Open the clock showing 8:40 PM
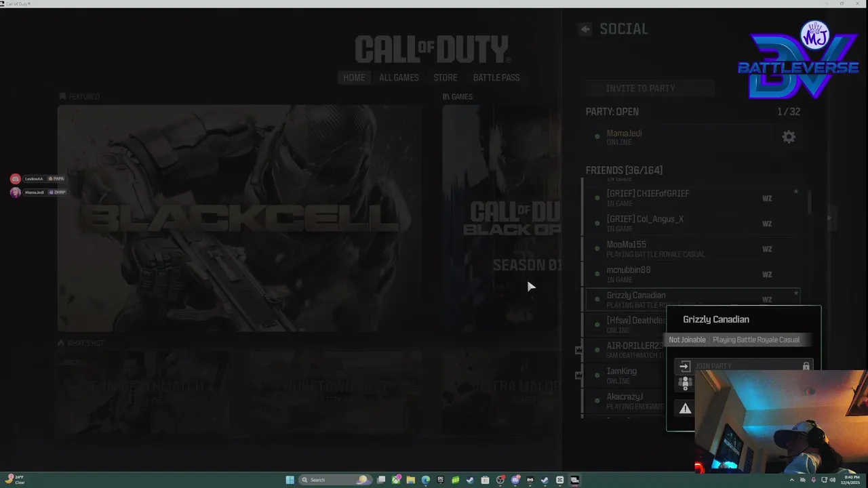 850,480
